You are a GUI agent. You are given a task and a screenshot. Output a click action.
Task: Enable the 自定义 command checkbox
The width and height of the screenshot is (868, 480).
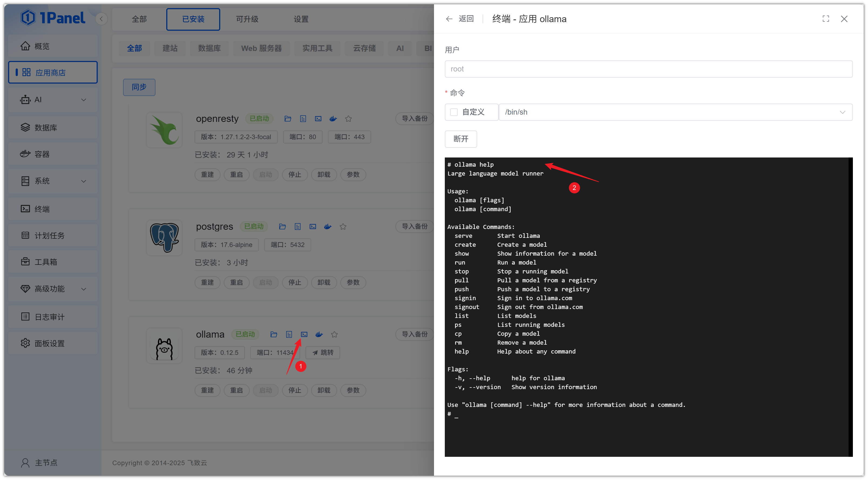click(454, 112)
